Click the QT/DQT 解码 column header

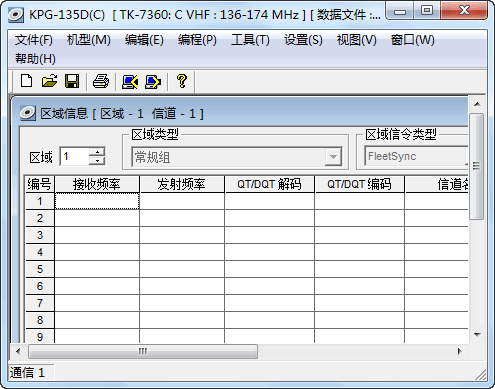point(269,184)
